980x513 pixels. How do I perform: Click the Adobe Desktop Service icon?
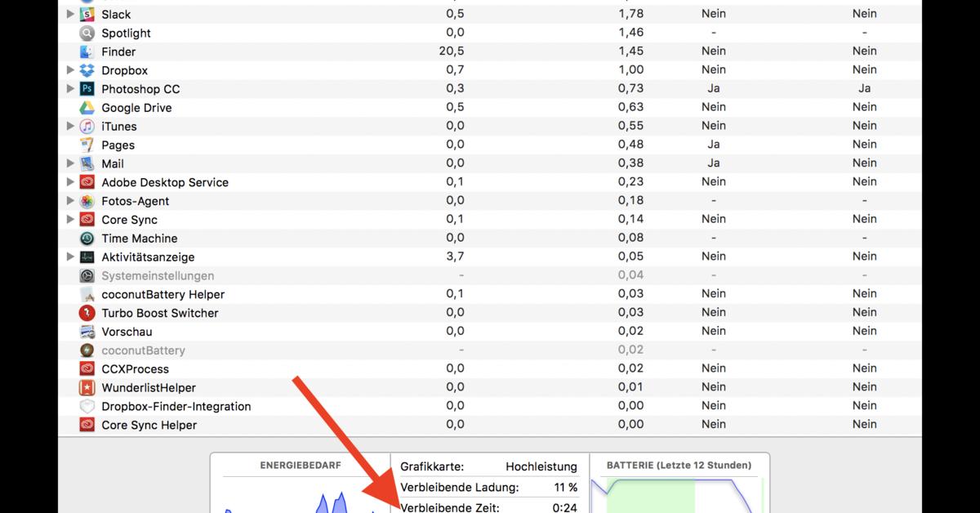pos(87,182)
